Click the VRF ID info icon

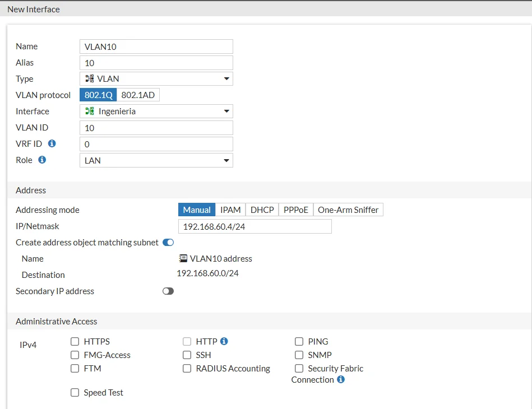tap(52, 143)
